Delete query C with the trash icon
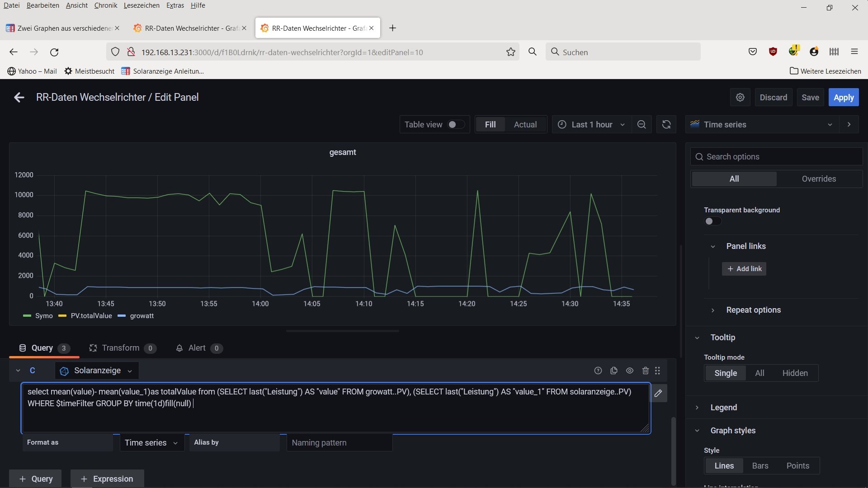 (x=645, y=371)
